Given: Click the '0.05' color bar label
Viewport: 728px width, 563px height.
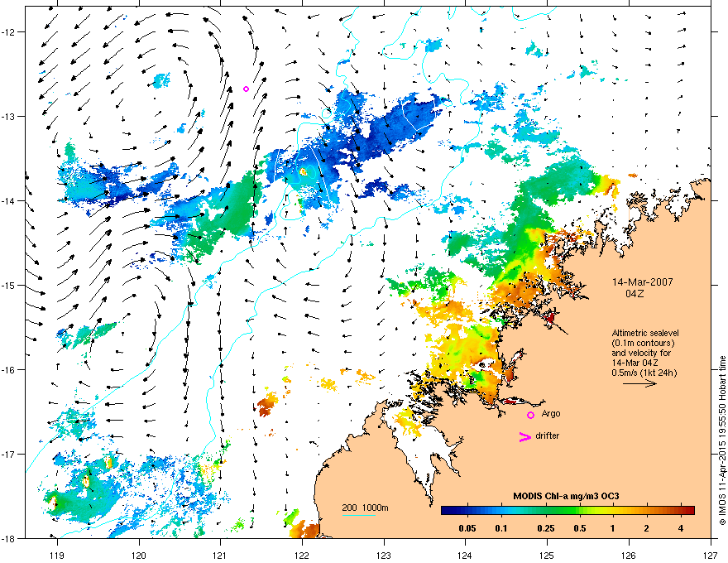Looking at the screenshot, I should tap(467, 528).
